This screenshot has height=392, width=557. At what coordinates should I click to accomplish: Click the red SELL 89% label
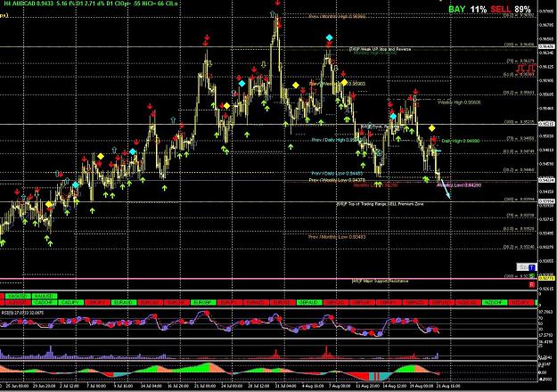pos(511,10)
